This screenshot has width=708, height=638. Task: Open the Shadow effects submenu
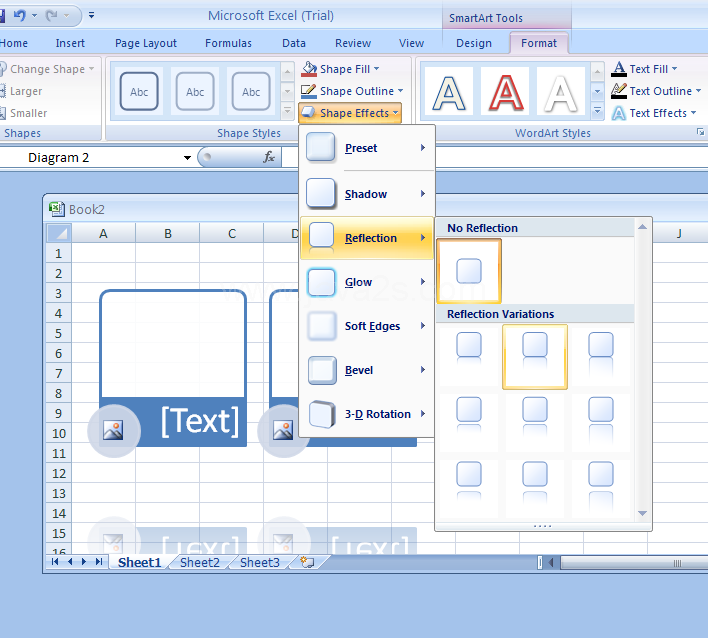pos(367,194)
